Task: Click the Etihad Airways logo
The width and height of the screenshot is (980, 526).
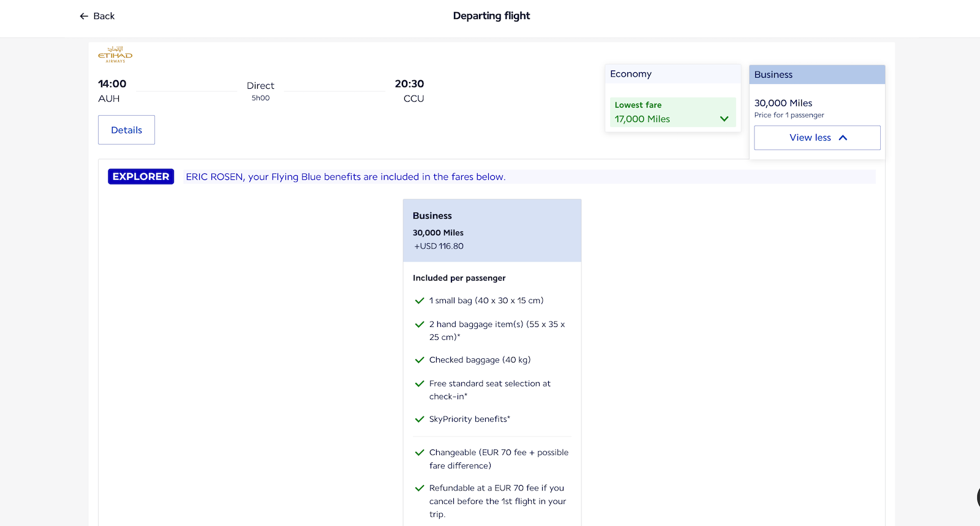Action: pyautogui.click(x=115, y=54)
